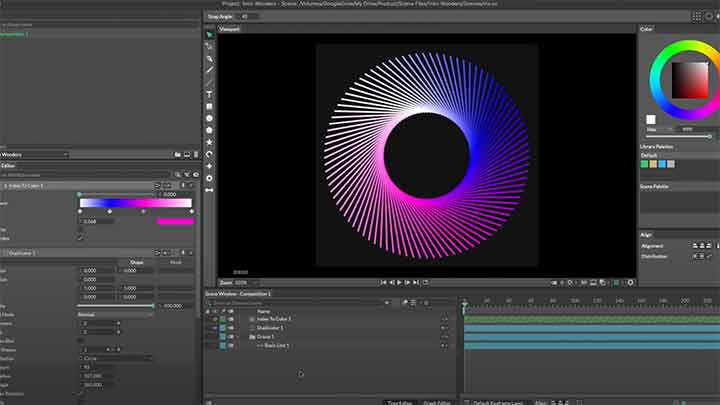Select the green arrow selection tool

(209, 35)
